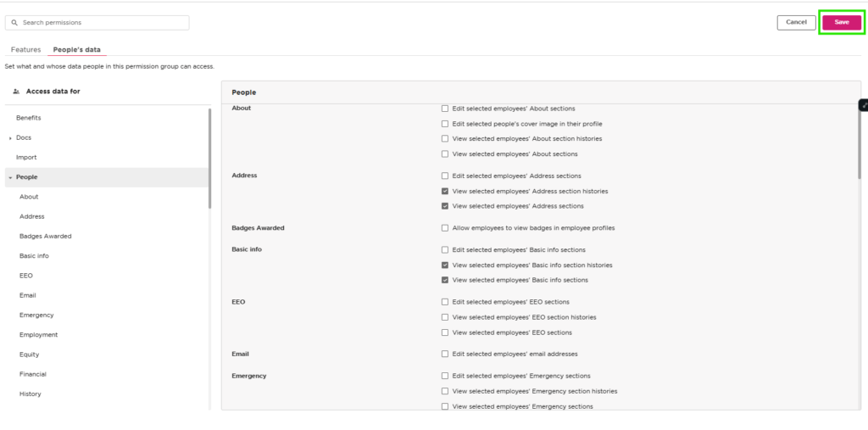Expand the Docs tree node arrow
The width and height of the screenshot is (868, 430).
point(10,138)
